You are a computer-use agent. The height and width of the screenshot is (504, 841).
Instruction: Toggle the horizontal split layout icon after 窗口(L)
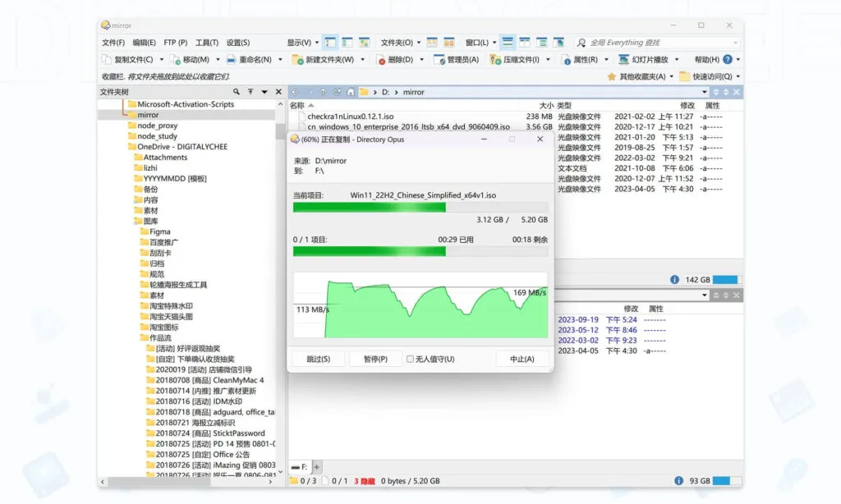click(x=508, y=43)
